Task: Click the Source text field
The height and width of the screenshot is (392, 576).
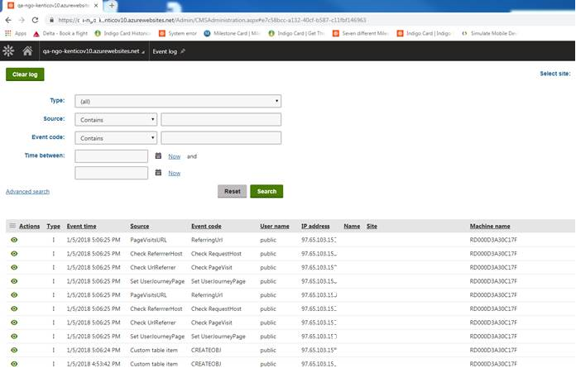Action: pos(221,120)
